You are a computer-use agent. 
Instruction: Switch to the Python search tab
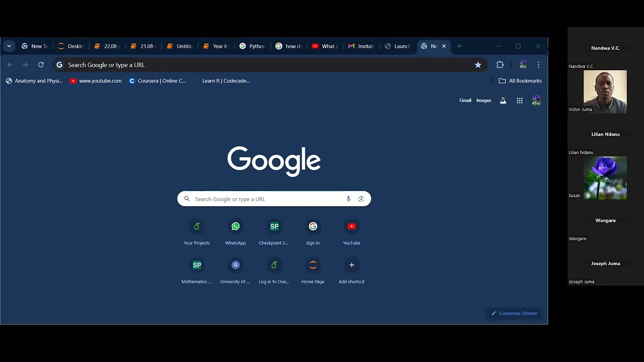click(252, 46)
